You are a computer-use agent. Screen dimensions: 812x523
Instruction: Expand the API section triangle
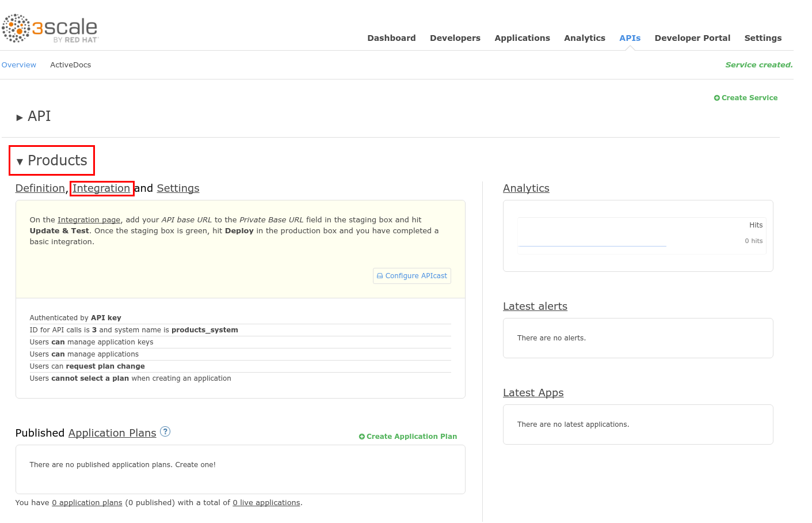coord(20,118)
